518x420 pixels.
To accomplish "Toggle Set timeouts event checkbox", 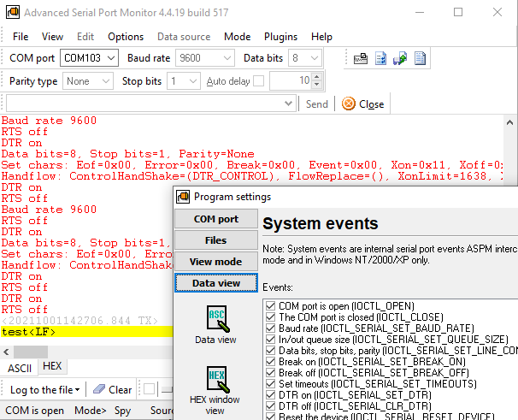I will 271,383.
